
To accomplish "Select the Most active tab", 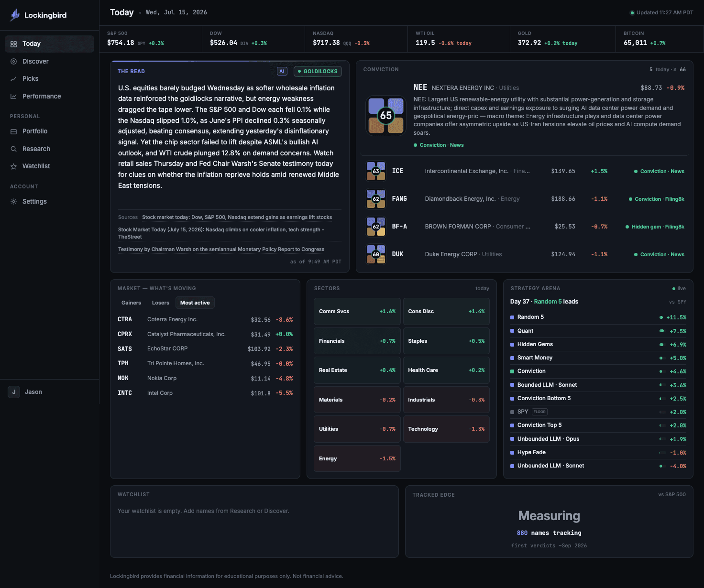I will point(195,303).
